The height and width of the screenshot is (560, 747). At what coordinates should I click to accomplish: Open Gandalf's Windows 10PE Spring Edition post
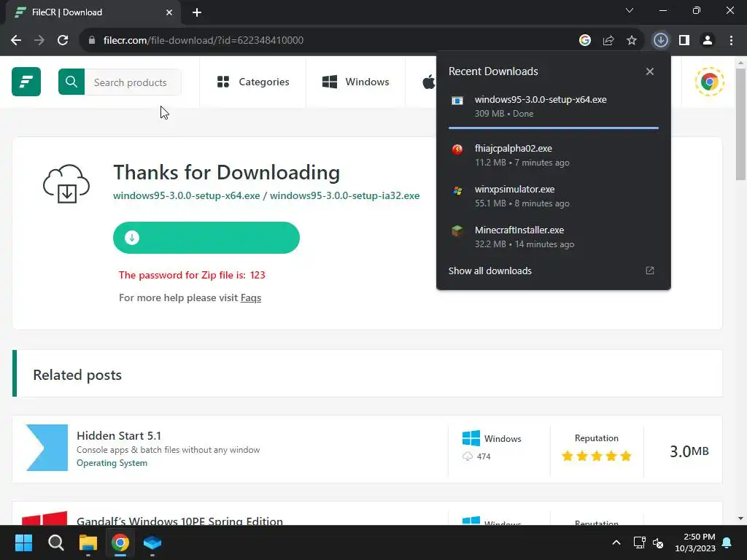point(179,521)
